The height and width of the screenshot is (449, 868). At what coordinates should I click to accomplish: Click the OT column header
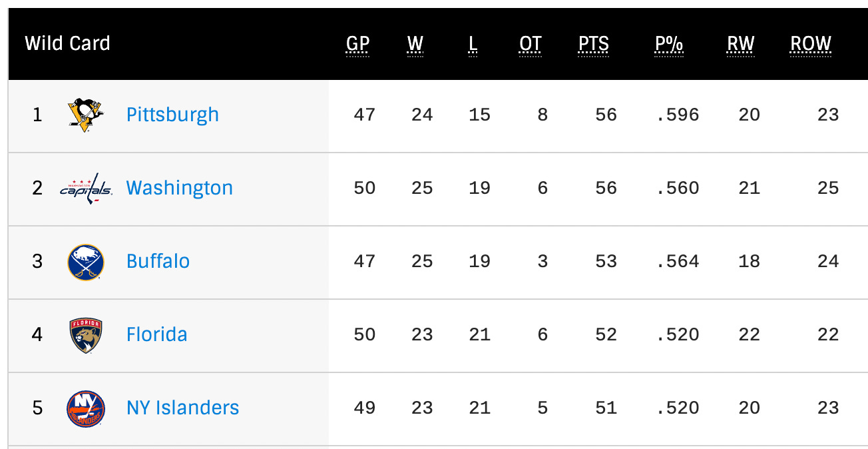[530, 45]
